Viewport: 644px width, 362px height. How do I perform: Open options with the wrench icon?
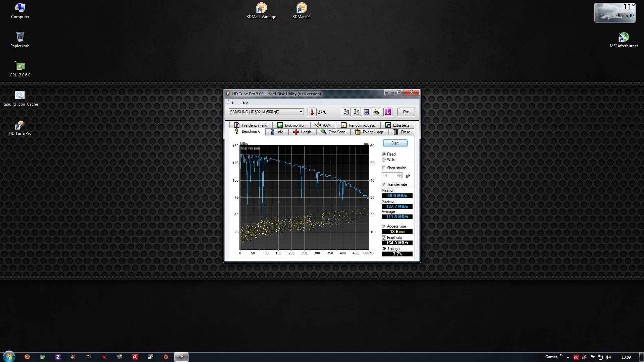tap(376, 112)
